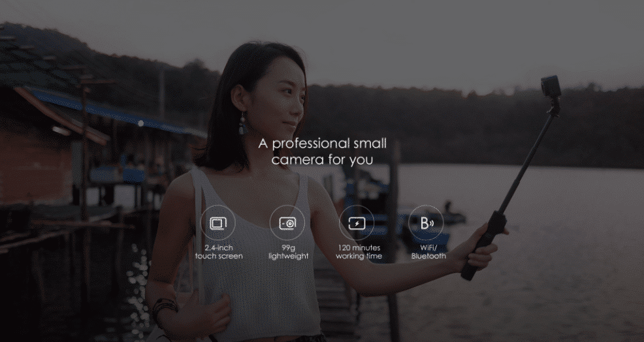Click the touch screen feature icon
644x342 pixels.
[x=217, y=223]
